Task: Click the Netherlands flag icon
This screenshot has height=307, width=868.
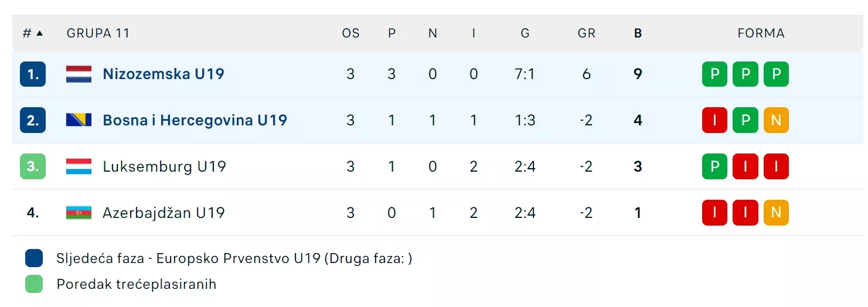Action: pyautogui.click(x=79, y=74)
